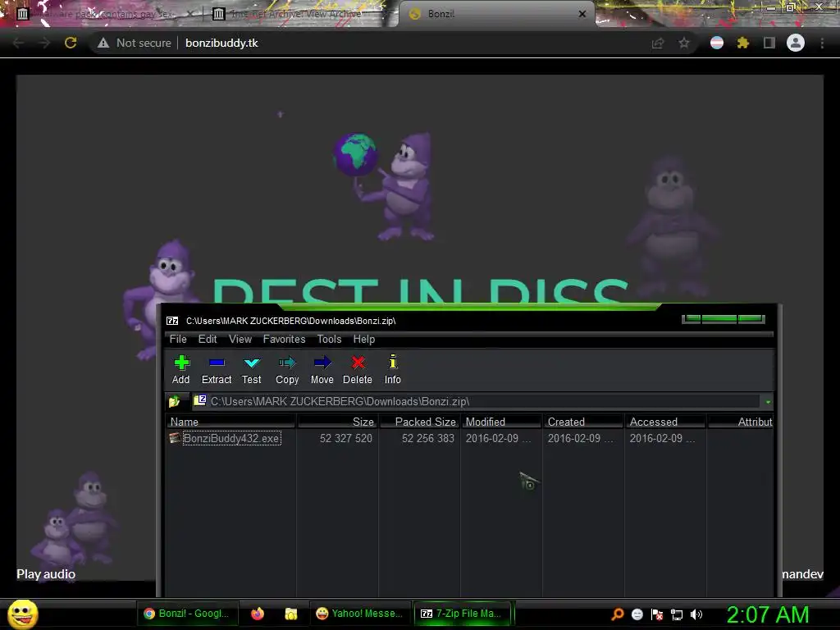Open the browser extensions puzzle icon

point(743,43)
